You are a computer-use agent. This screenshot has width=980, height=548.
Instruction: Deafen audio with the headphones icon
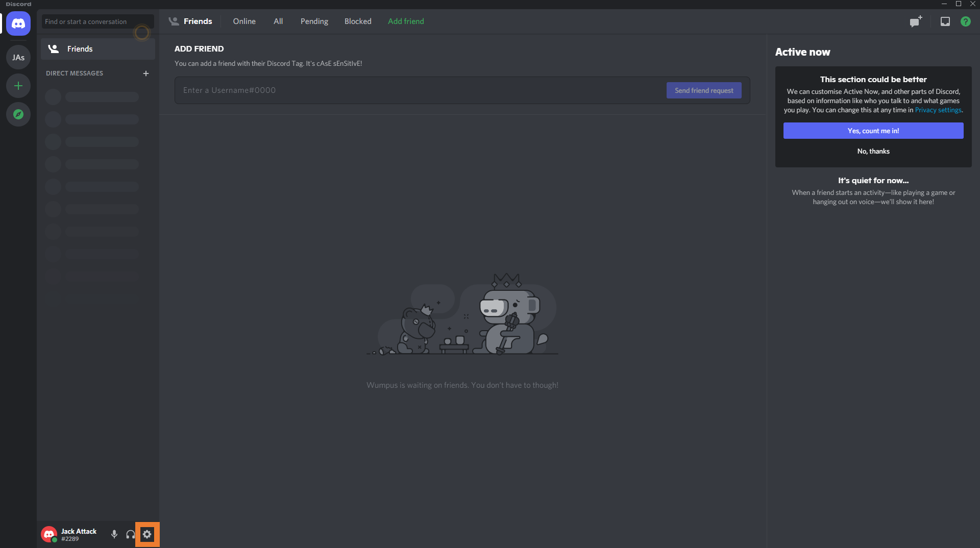coord(131,534)
